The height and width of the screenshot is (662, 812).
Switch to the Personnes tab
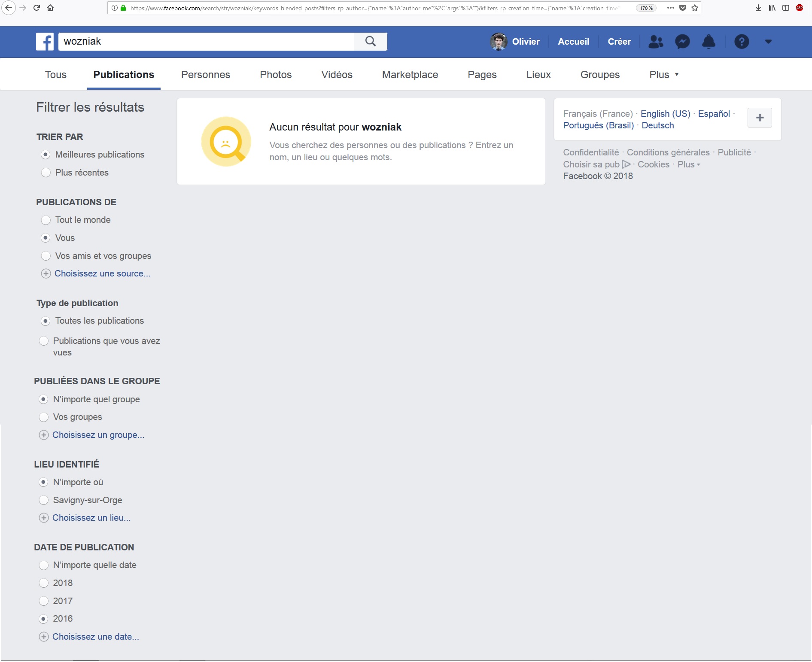click(205, 75)
